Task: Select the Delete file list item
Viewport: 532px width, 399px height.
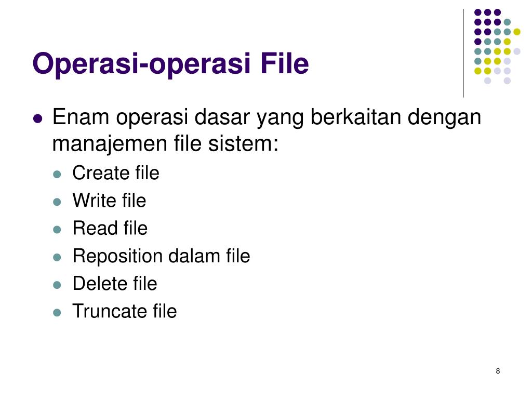Action: (x=115, y=283)
